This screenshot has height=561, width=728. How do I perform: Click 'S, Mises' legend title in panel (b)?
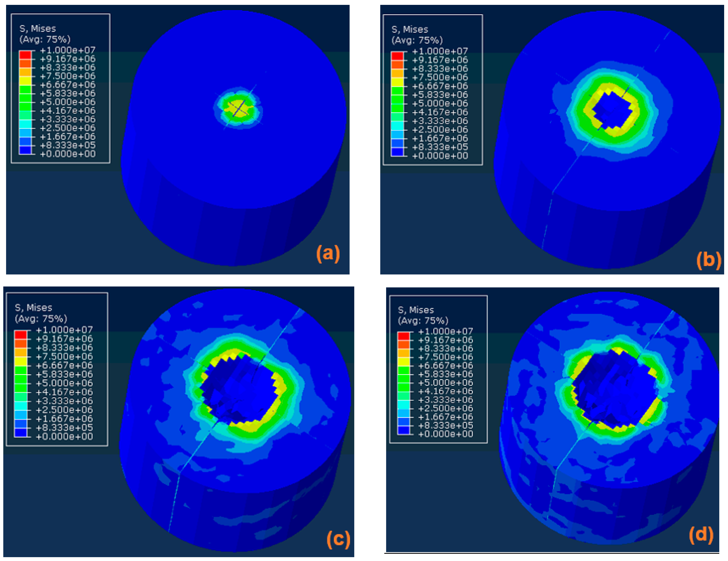[410, 30]
